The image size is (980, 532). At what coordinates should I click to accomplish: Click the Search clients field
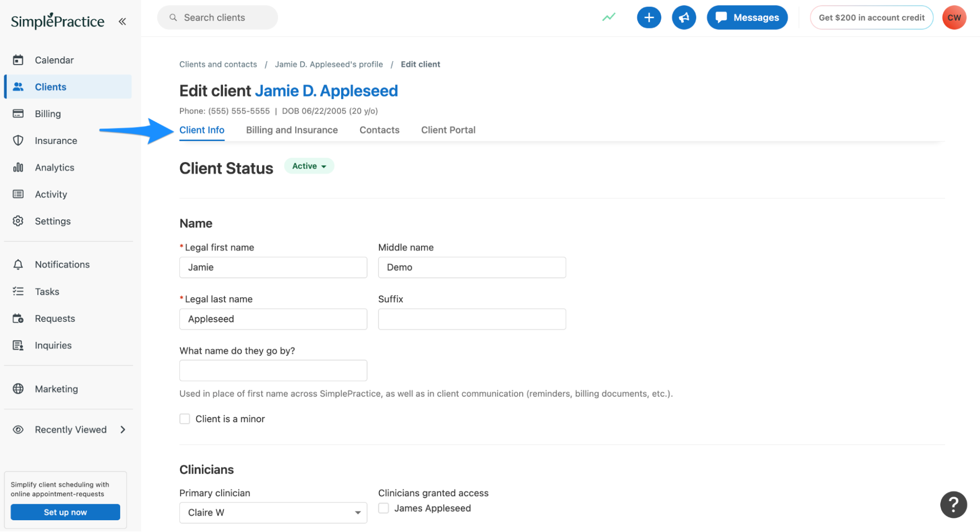[x=217, y=18]
